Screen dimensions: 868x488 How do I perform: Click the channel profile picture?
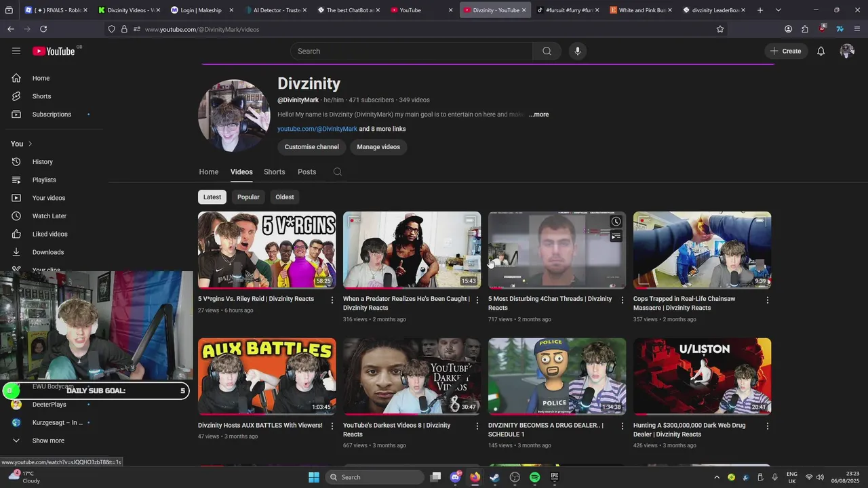(x=234, y=115)
